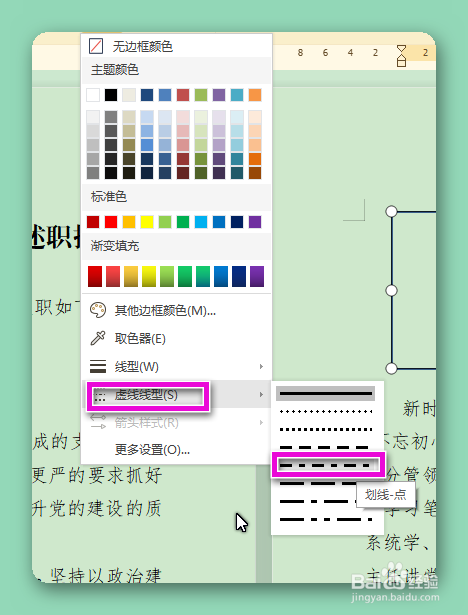Choose the dash-dot line style
This screenshot has width=468, height=615.
326,465
